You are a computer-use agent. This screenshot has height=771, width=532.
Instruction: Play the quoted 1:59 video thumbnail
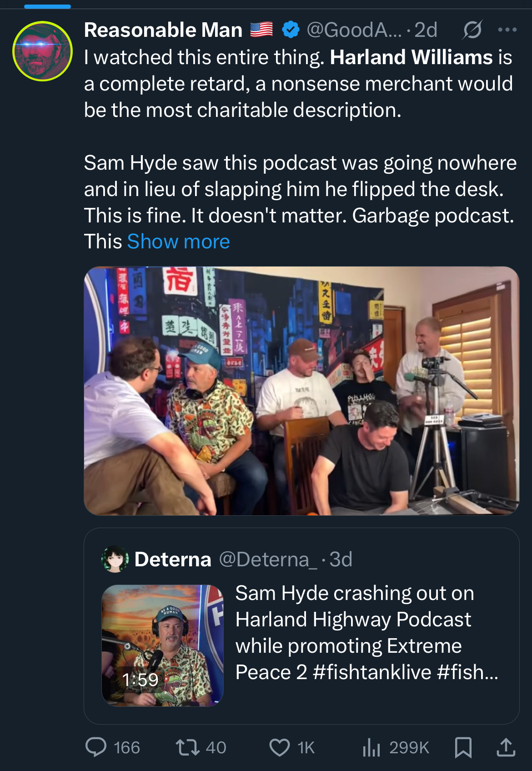[x=162, y=645]
